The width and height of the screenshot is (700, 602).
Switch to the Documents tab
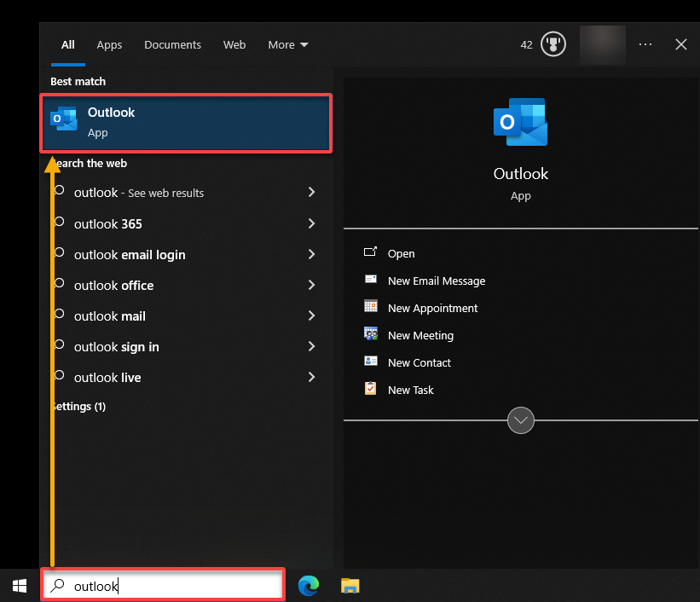pyautogui.click(x=172, y=44)
